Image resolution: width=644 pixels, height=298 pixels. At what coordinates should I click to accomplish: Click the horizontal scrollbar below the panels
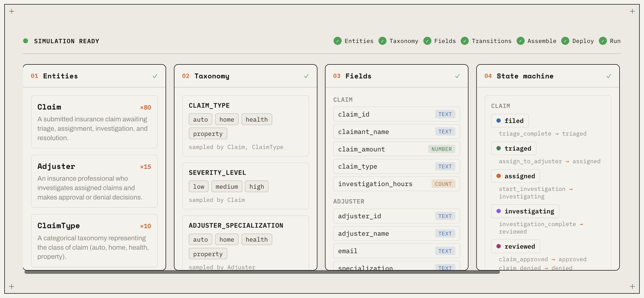[262, 272]
